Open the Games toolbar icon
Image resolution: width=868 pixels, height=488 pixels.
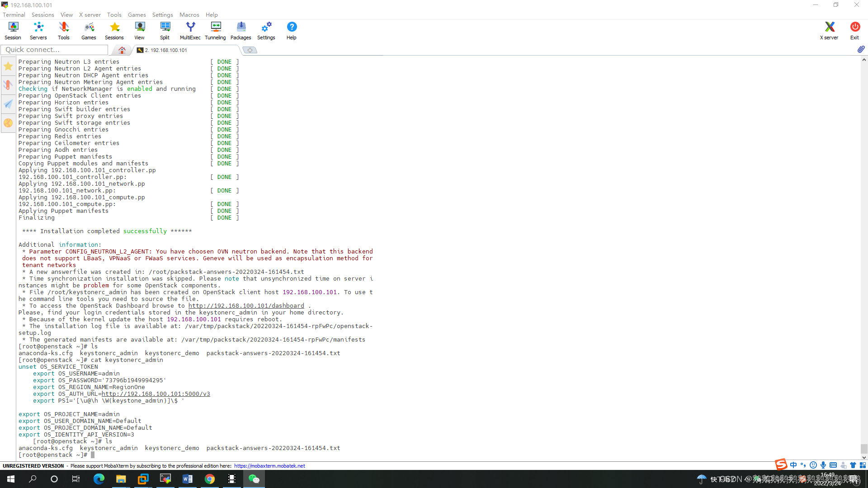pyautogui.click(x=89, y=30)
